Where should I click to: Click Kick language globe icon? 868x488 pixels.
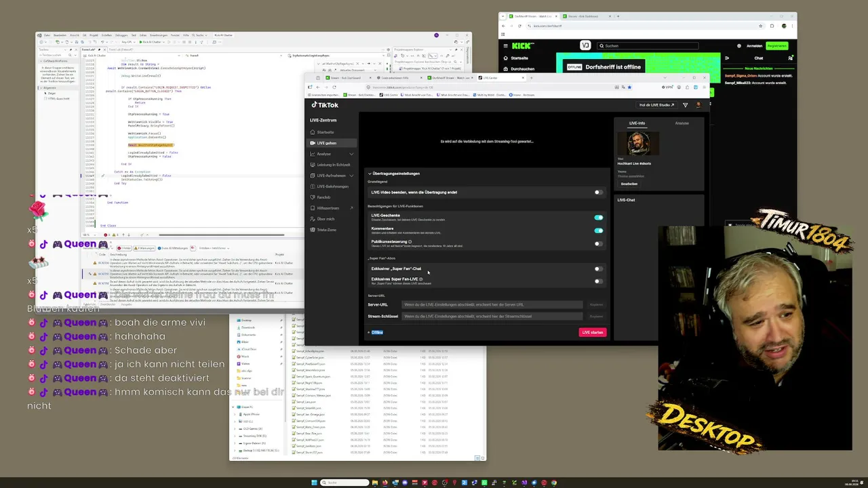pos(738,46)
